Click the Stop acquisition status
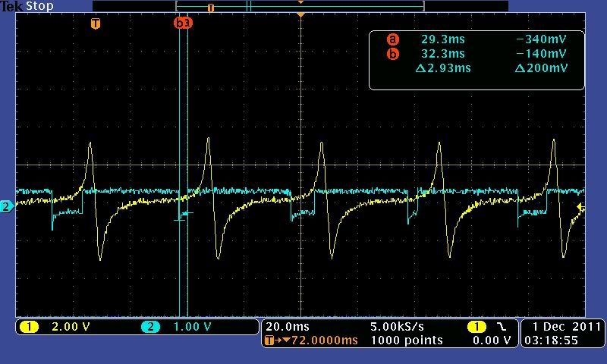This screenshot has height=364, width=607. (x=40, y=6)
